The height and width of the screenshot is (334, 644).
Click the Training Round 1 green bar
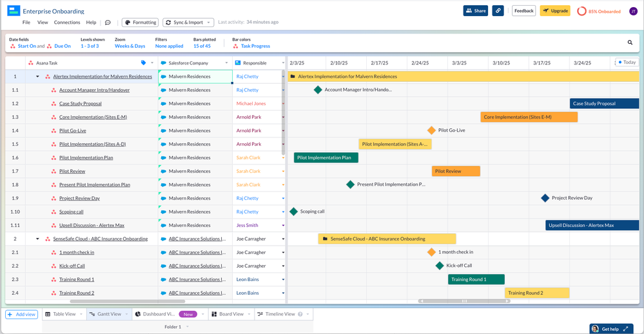tap(476, 279)
